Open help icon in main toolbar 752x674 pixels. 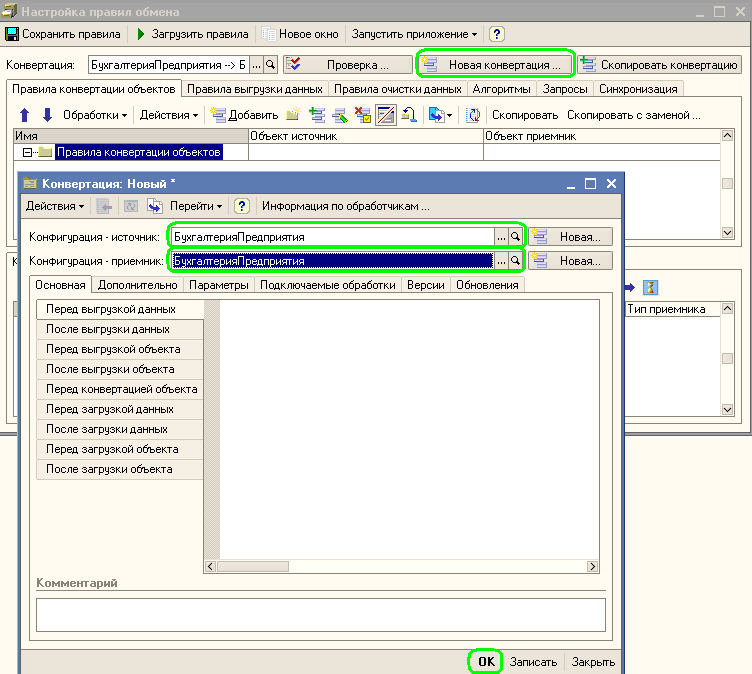pyautogui.click(x=496, y=34)
